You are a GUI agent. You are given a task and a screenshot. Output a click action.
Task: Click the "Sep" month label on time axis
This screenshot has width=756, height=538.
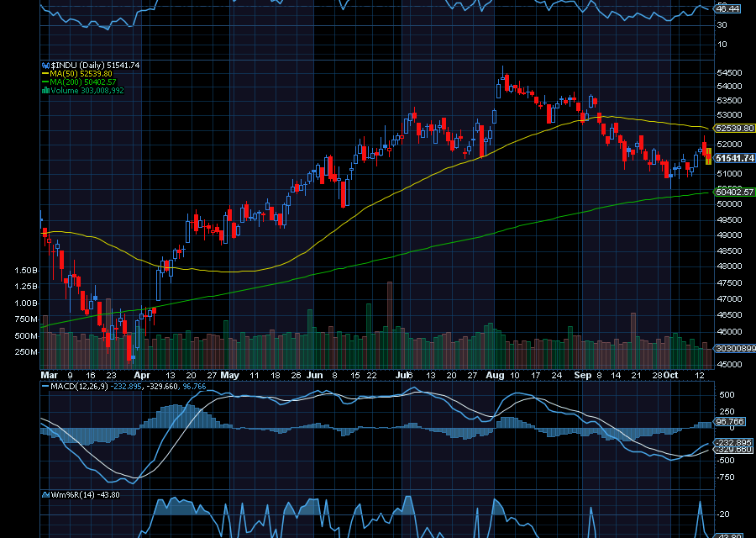[583, 376]
